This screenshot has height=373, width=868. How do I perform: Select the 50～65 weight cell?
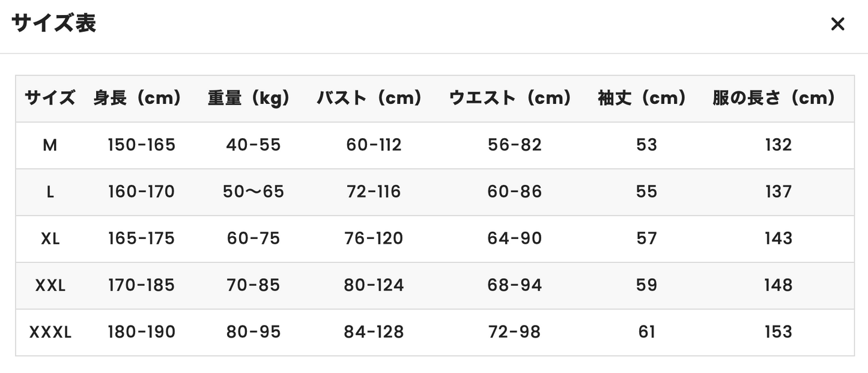coord(253,192)
